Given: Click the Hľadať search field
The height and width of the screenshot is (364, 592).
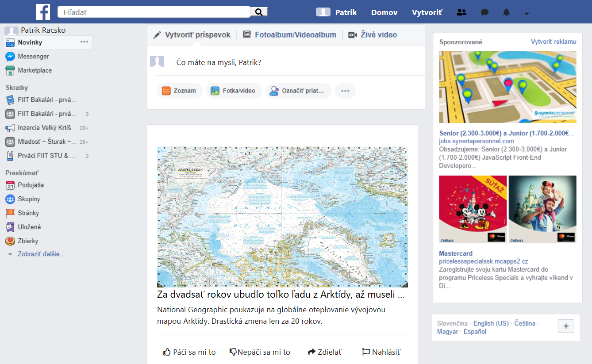Looking at the screenshot, I should pyautogui.click(x=154, y=12).
